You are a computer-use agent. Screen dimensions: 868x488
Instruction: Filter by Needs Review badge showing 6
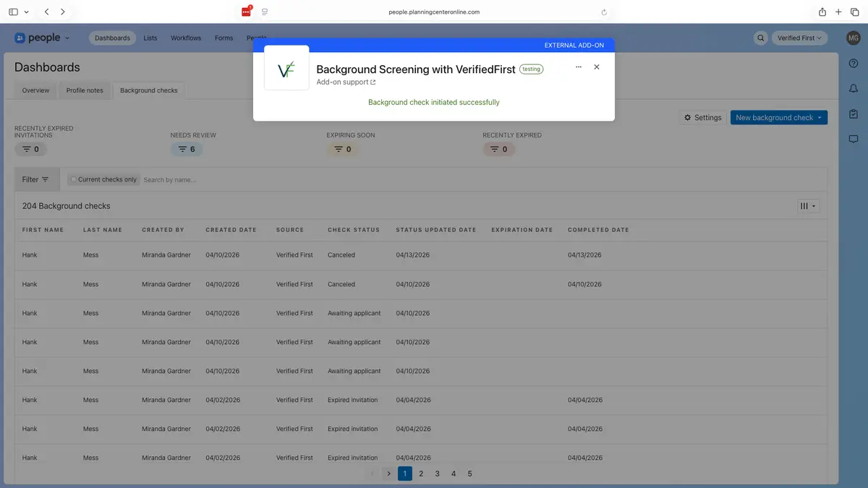[187, 150]
